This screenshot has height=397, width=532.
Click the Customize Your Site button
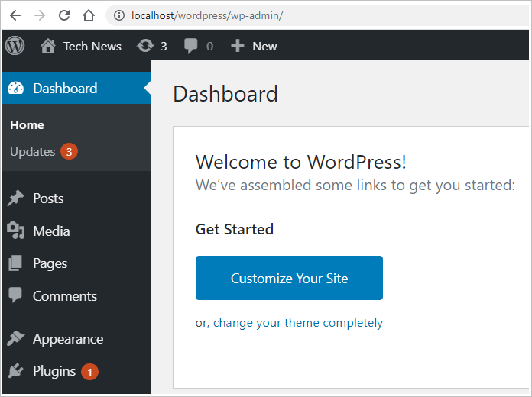289,278
